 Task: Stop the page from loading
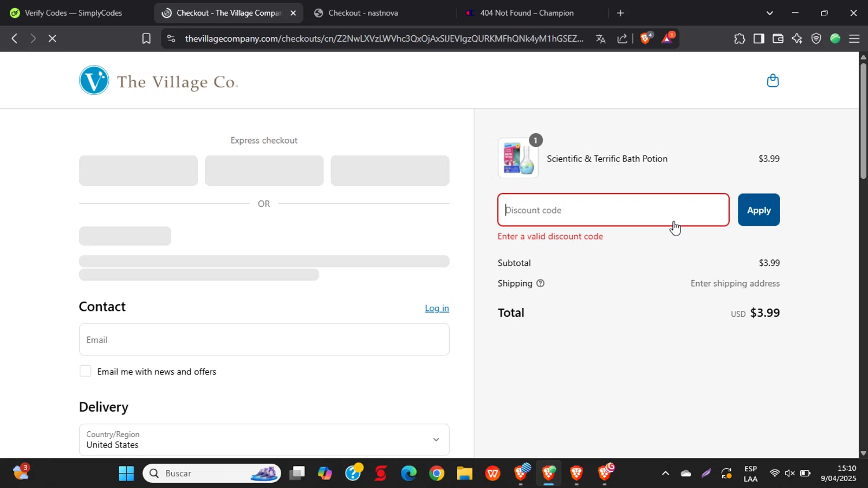click(x=52, y=39)
